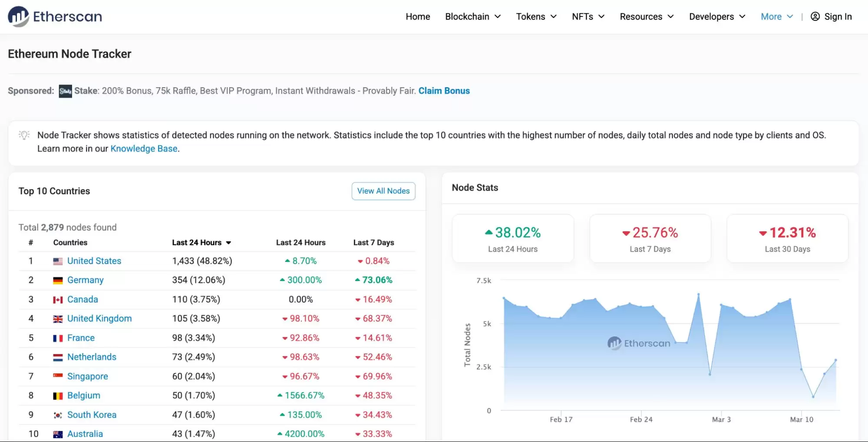Click the Sign In user icon
Image resolution: width=868 pixels, height=442 pixels.
815,16
